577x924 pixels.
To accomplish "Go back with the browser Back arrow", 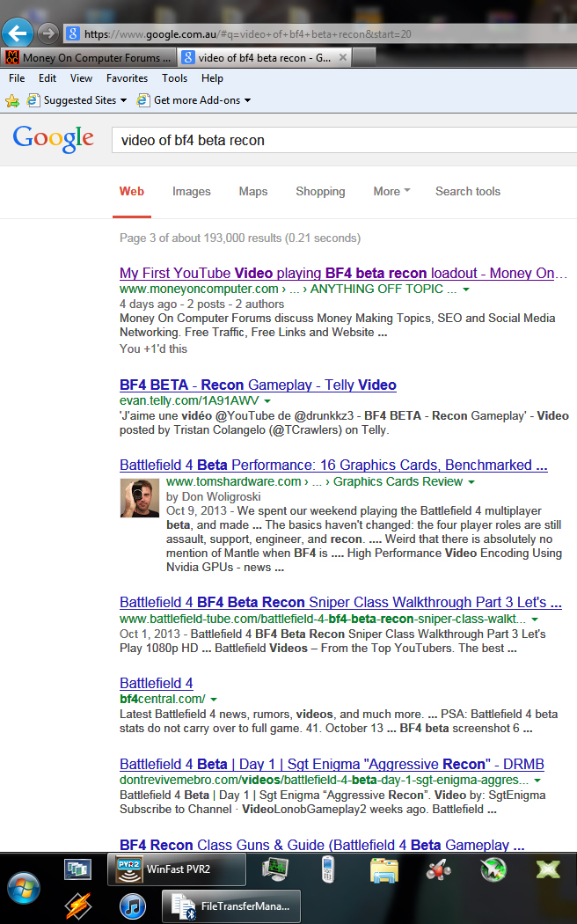I will 18,33.
